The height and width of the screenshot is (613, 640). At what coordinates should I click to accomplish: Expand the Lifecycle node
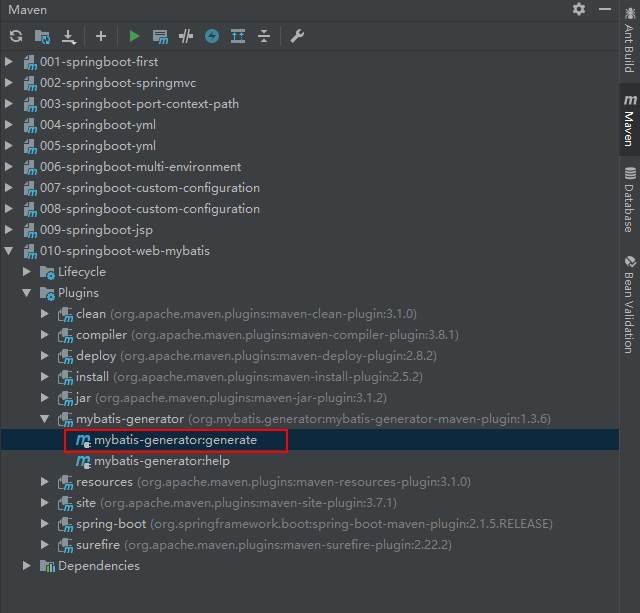coord(27,271)
